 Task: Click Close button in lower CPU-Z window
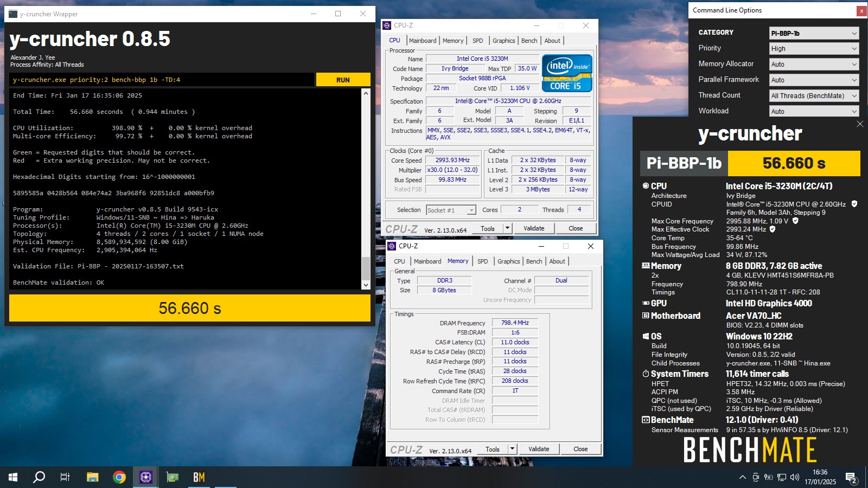(580, 449)
